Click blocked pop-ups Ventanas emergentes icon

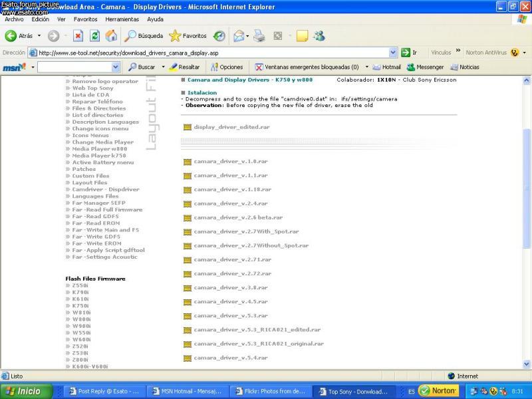pyautogui.click(x=259, y=67)
